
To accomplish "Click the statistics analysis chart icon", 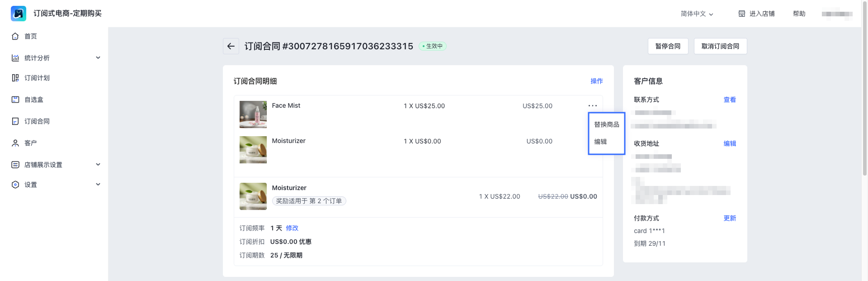I will (15, 58).
